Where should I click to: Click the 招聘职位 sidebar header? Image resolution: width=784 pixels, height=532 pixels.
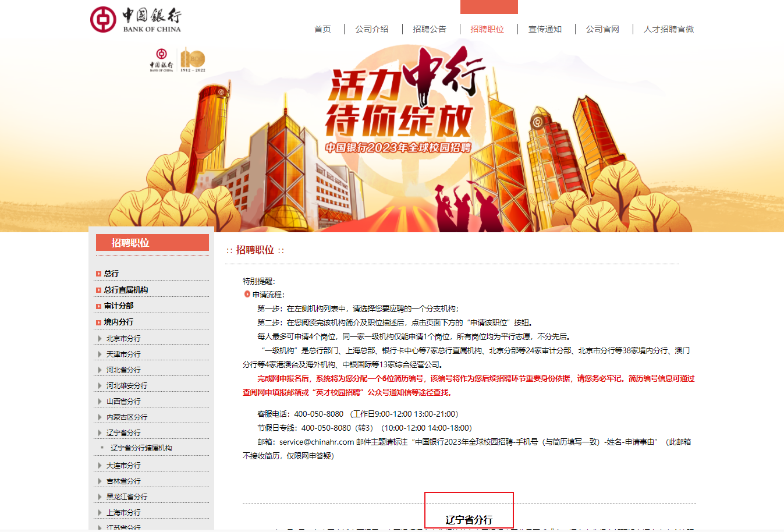pyautogui.click(x=152, y=243)
